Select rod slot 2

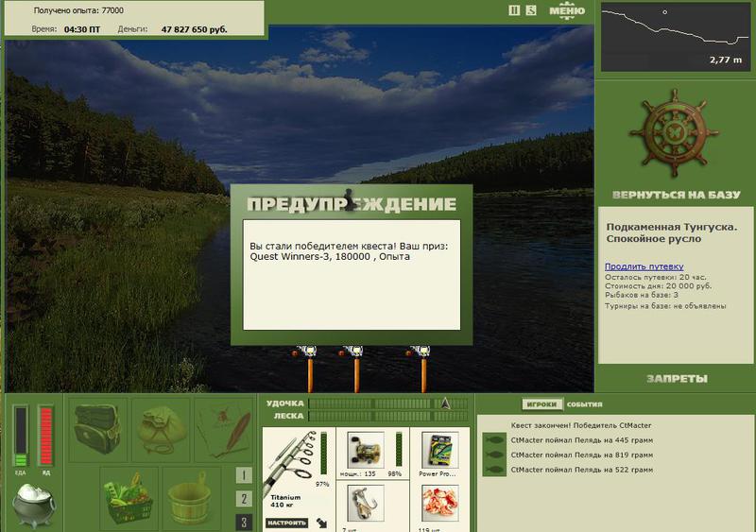click(x=244, y=499)
